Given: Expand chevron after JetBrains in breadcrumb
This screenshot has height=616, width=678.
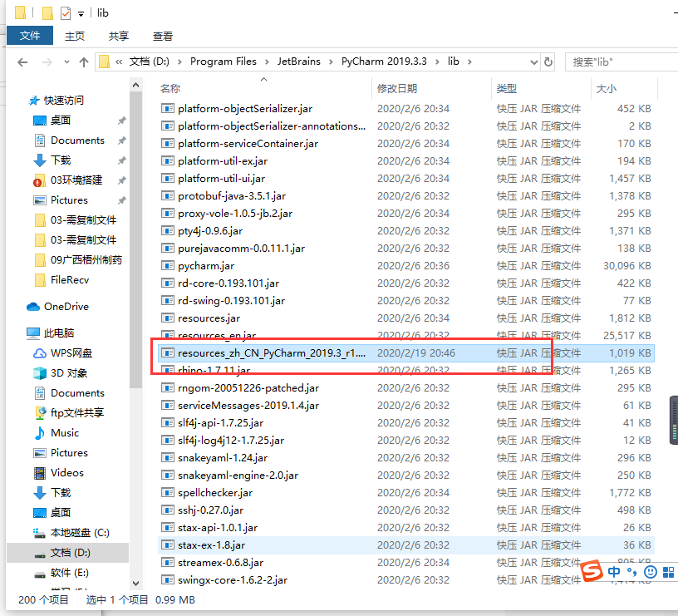Looking at the screenshot, I should coord(331,62).
